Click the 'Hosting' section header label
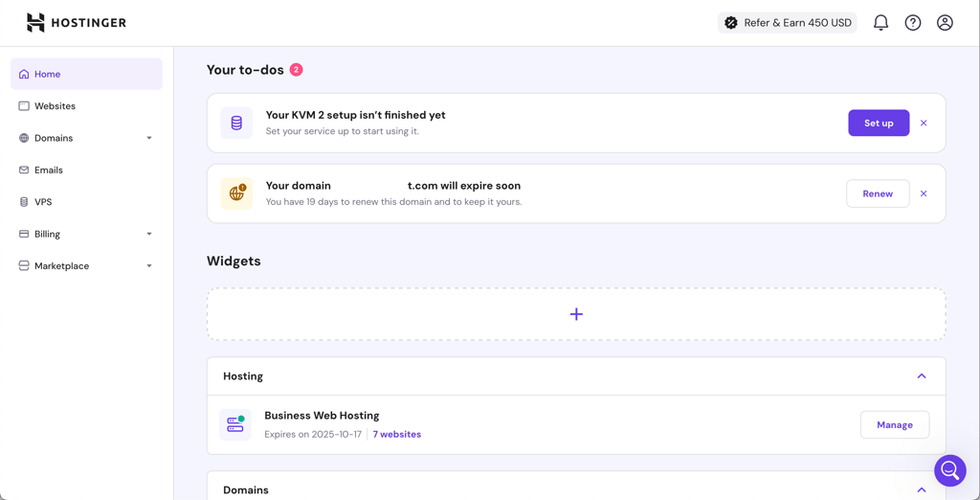The image size is (980, 500). tap(243, 375)
